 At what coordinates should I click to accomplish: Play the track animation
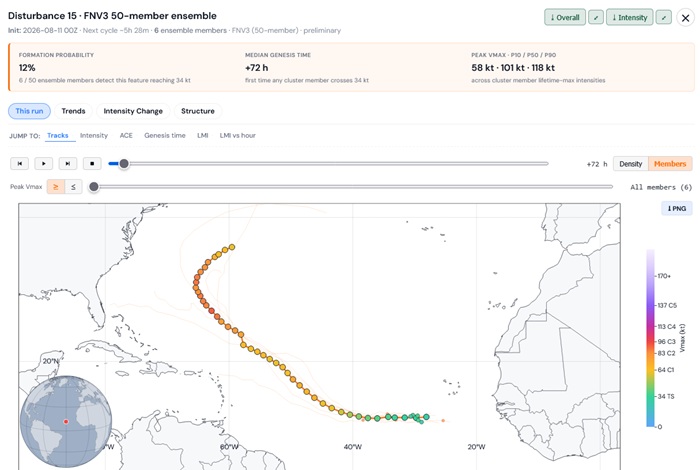point(44,164)
